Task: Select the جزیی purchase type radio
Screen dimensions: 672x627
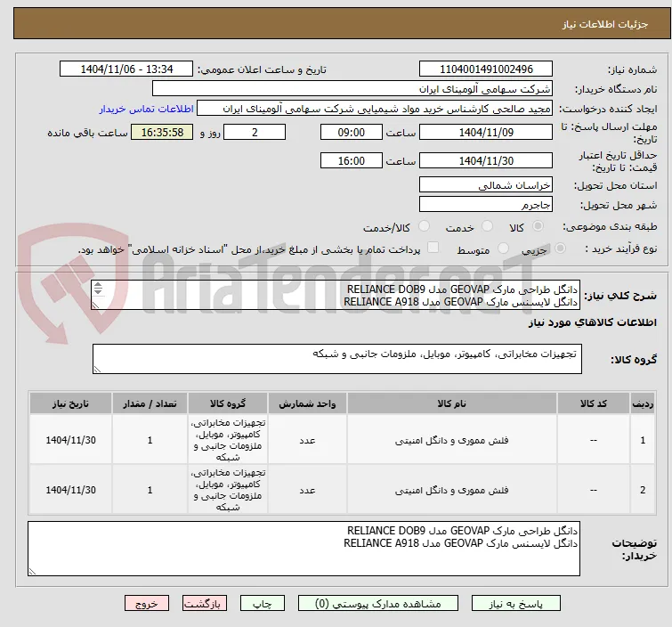Action: click(560, 248)
